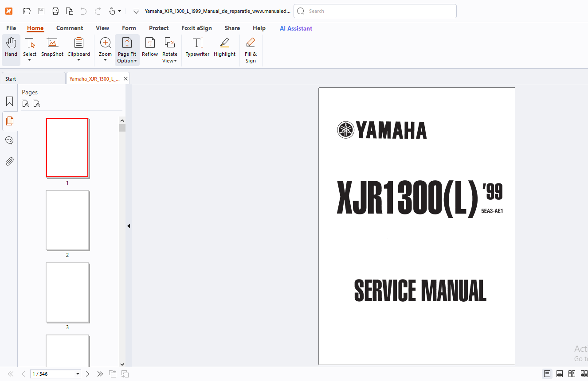This screenshot has height=381, width=588.
Task: Click the Home ribbon tab
Action: 35,28
